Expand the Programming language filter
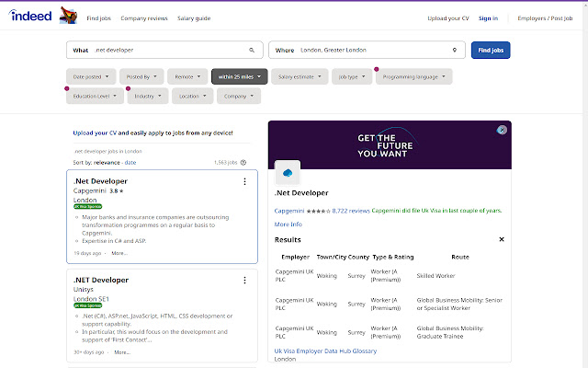 413,77
